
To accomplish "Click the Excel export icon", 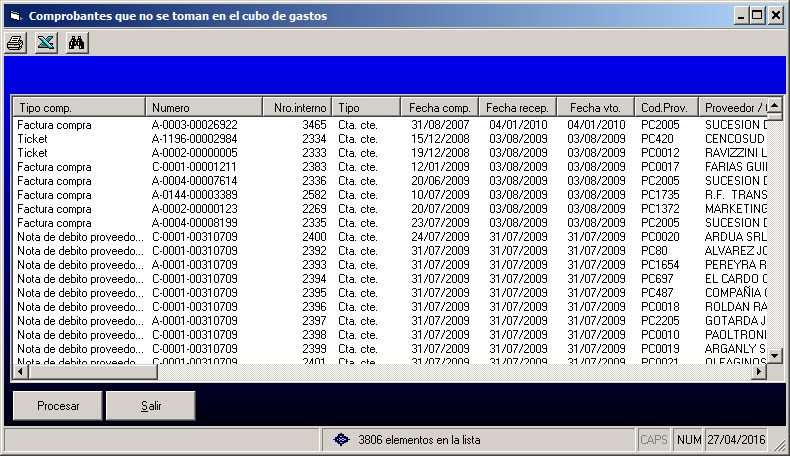I will [45, 43].
